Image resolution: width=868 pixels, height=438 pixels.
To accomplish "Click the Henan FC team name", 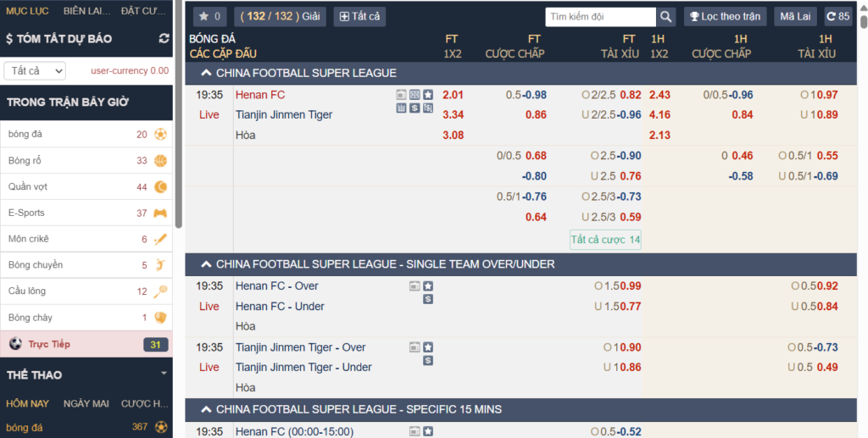I will (x=260, y=95).
